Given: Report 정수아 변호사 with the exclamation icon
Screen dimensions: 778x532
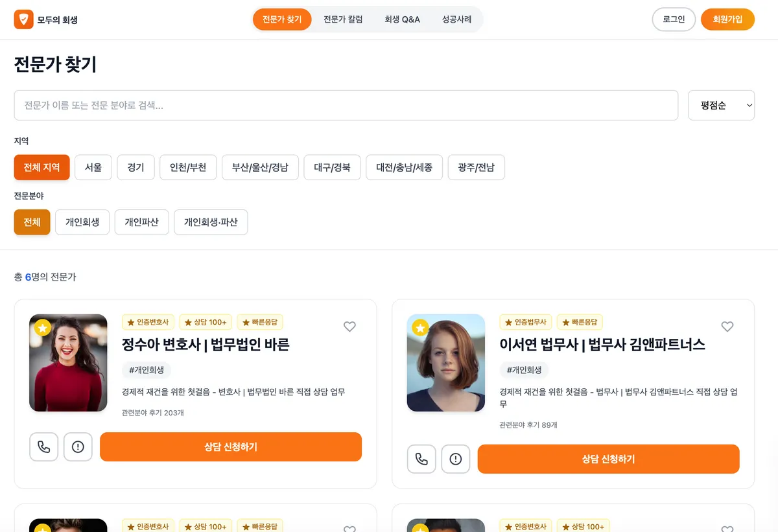Looking at the screenshot, I should pos(78,446).
